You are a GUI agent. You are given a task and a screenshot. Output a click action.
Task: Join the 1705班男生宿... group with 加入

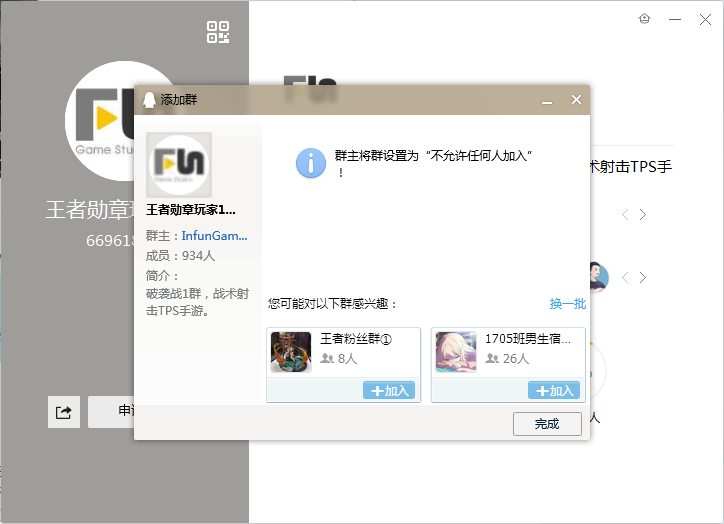[x=554, y=391]
